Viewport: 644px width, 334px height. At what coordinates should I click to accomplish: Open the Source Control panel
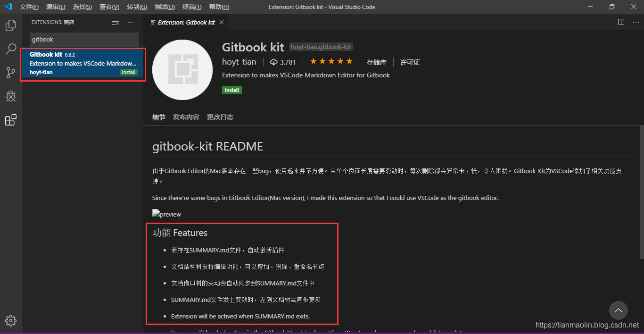coord(10,73)
